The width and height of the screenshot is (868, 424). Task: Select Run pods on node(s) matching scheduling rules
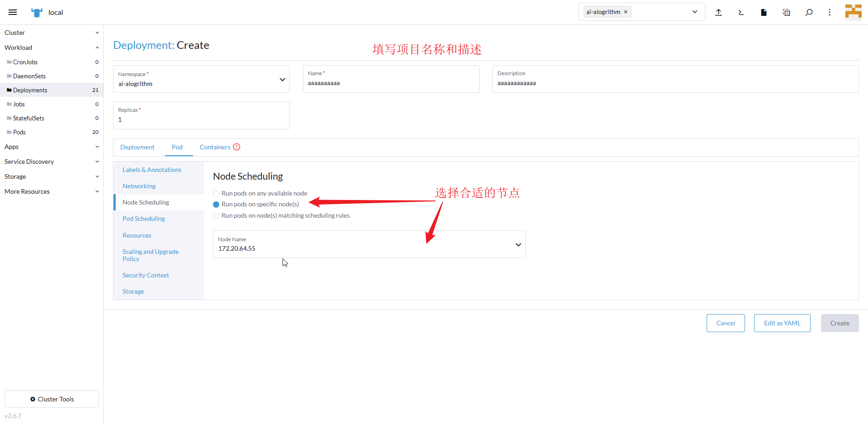(x=216, y=216)
